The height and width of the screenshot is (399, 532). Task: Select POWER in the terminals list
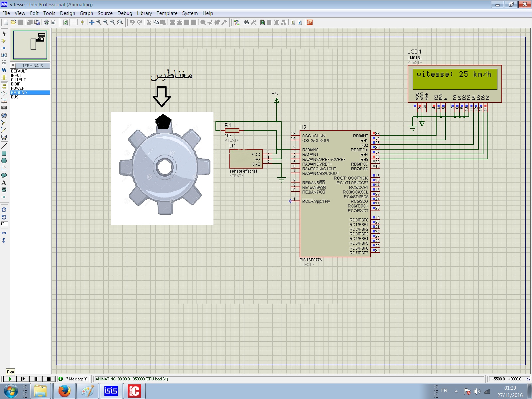pyautogui.click(x=18, y=88)
